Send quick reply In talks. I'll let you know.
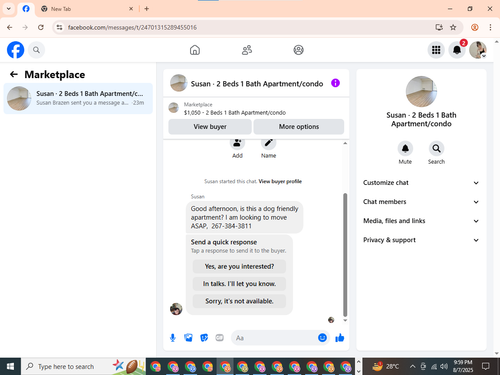The width and height of the screenshot is (500, 375). (x=239, y=284)
